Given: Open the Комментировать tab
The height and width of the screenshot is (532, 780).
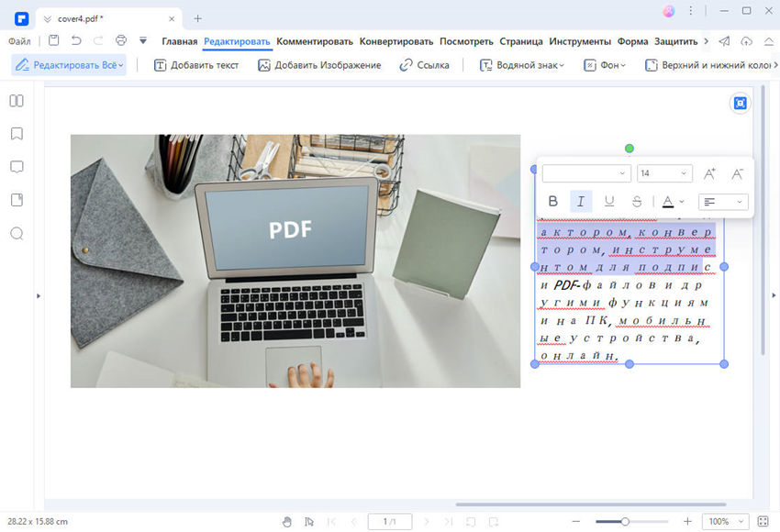Looking at the screenshot, I should pyautogui.click(x=315, y=41).
